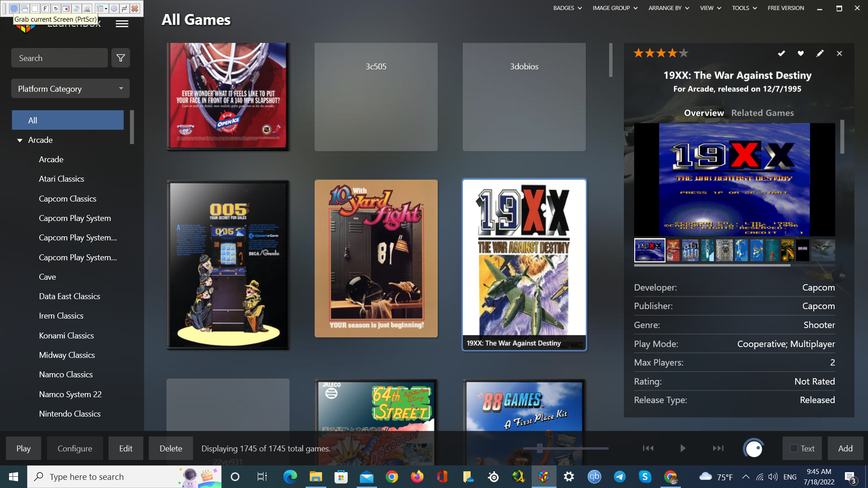Viewport: 868px width, 488px height.
Task: Click the Add button
Action: pyautogui.click(x=845, y=449)
